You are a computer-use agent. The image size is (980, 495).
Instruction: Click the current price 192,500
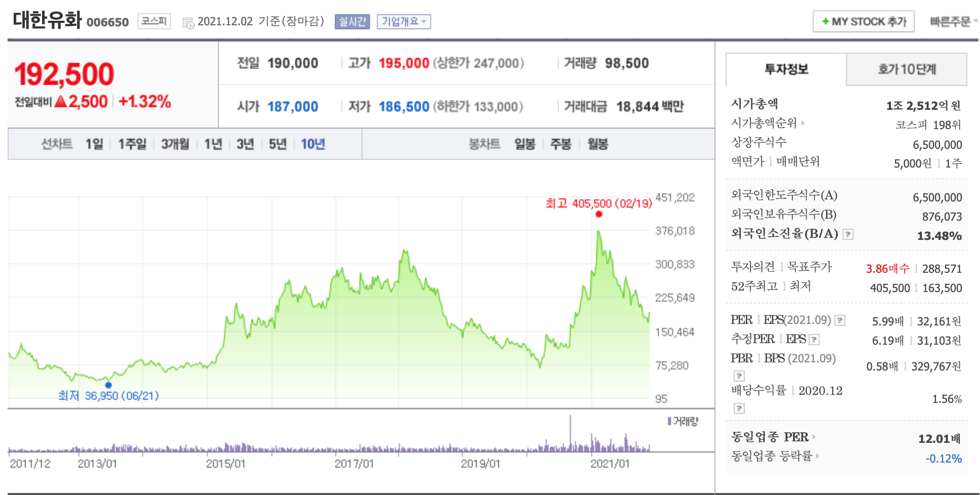click(x=64, y=74)
